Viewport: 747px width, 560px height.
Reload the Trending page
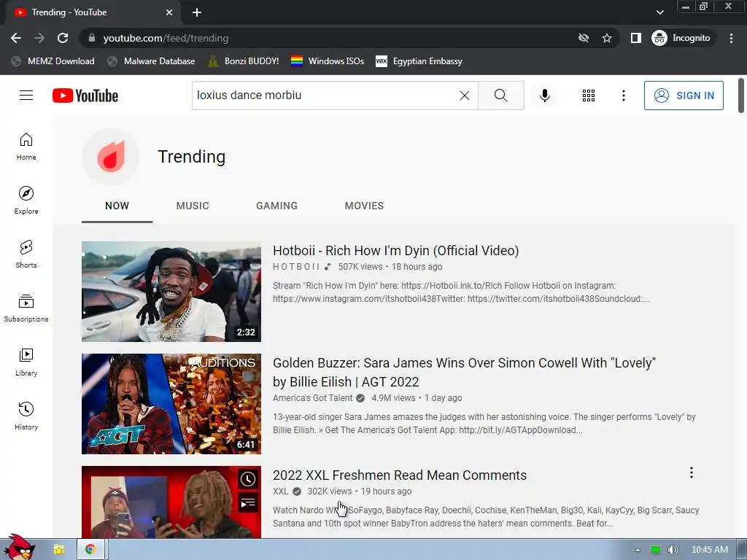(63, 38)
